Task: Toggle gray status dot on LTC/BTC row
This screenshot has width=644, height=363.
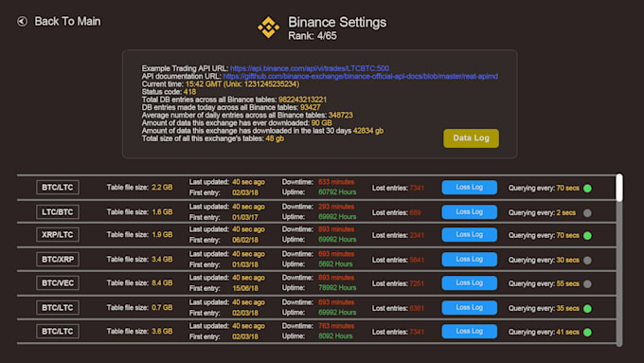Action: click(588, 213)
